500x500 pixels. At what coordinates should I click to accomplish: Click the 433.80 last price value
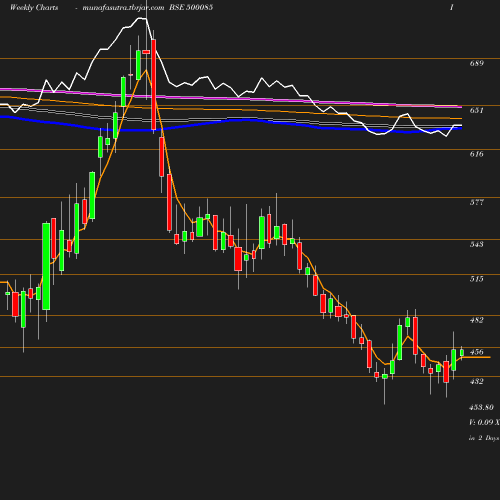point(481,407)
